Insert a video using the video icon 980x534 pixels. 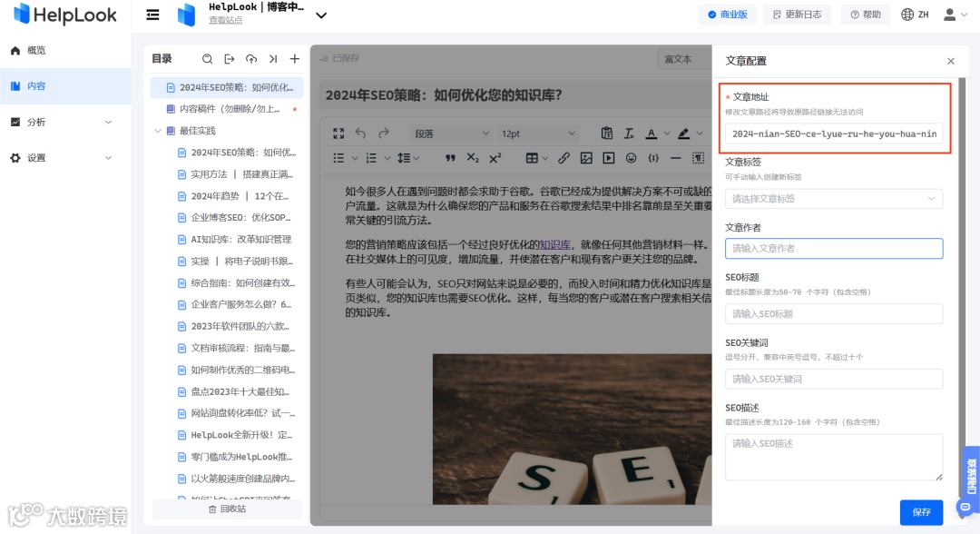click(609, 157)
